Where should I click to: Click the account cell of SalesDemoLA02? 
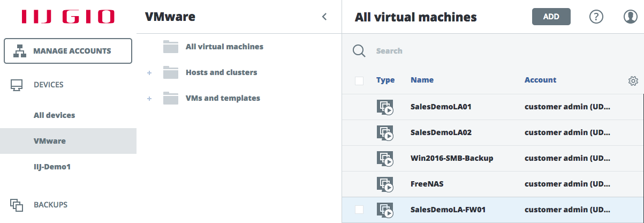567,132
